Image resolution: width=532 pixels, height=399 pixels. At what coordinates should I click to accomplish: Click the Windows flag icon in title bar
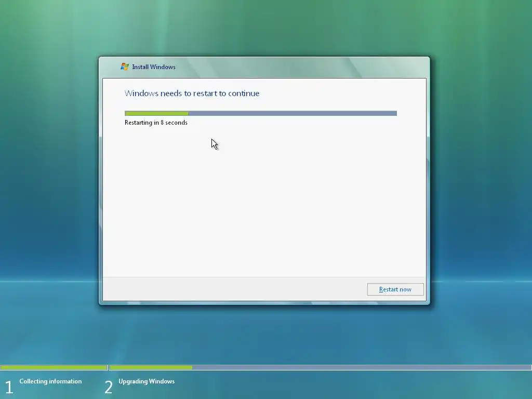[125, 67]
